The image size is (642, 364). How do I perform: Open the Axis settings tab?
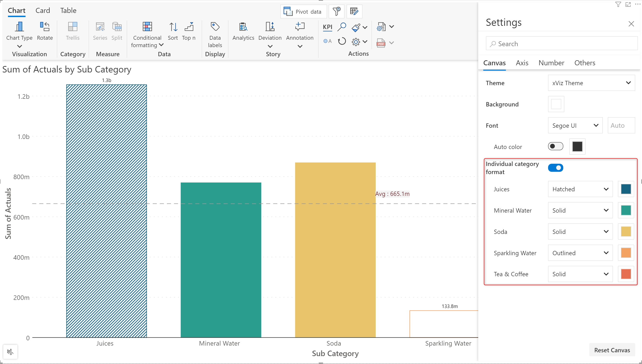pyautogui.click(x=522, y=63)
